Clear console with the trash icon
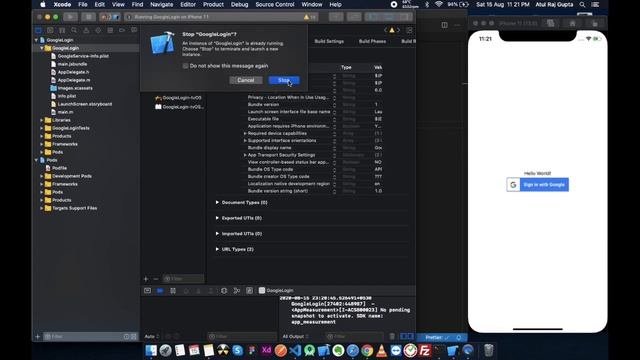The height and width of the screenshot is (360, 640). point(392,337)
